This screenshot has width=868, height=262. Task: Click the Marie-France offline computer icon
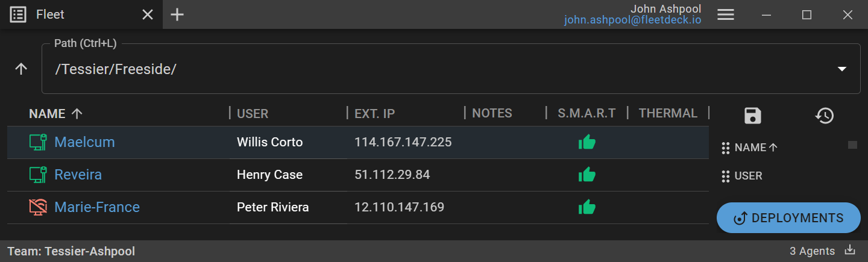[38, 207]
